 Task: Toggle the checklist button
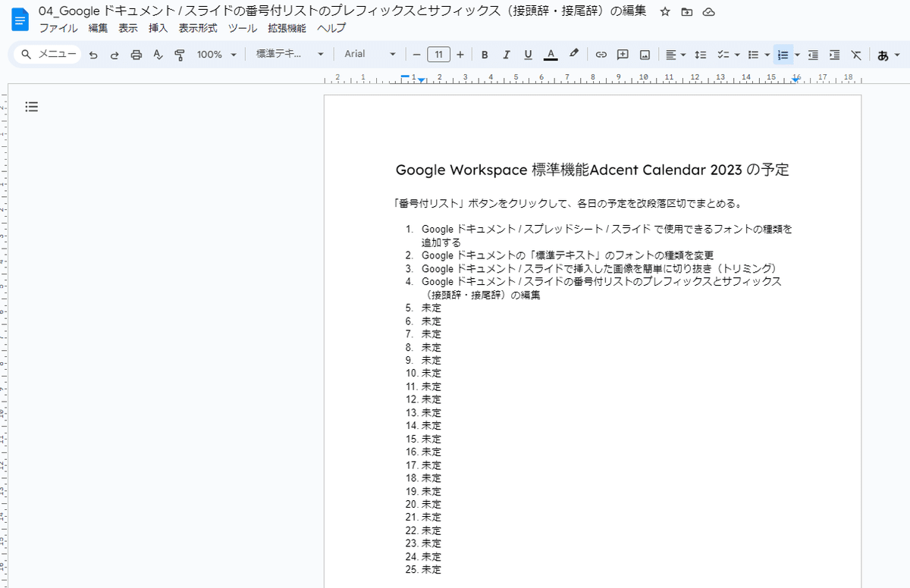[x=723, y=55]
